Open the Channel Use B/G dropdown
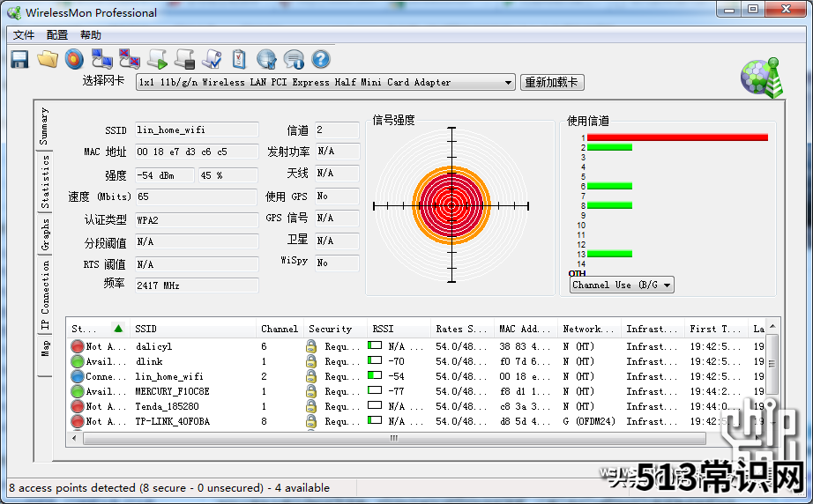 click(x=622, y=285)
